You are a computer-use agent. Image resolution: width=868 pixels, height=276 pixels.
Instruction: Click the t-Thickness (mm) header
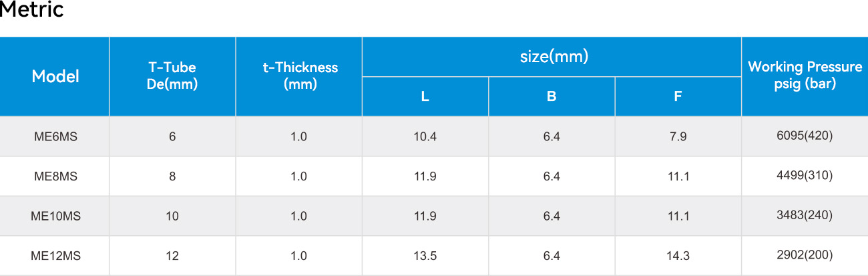click(x=299, y=76)
